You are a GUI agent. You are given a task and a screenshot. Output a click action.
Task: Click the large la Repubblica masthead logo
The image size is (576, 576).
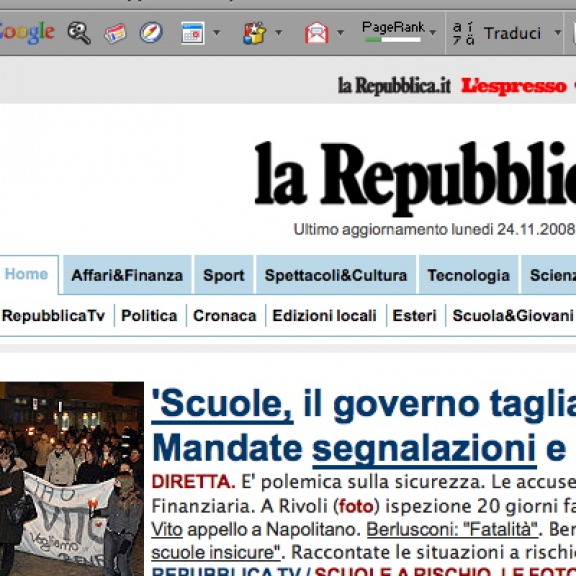[415, 178]
